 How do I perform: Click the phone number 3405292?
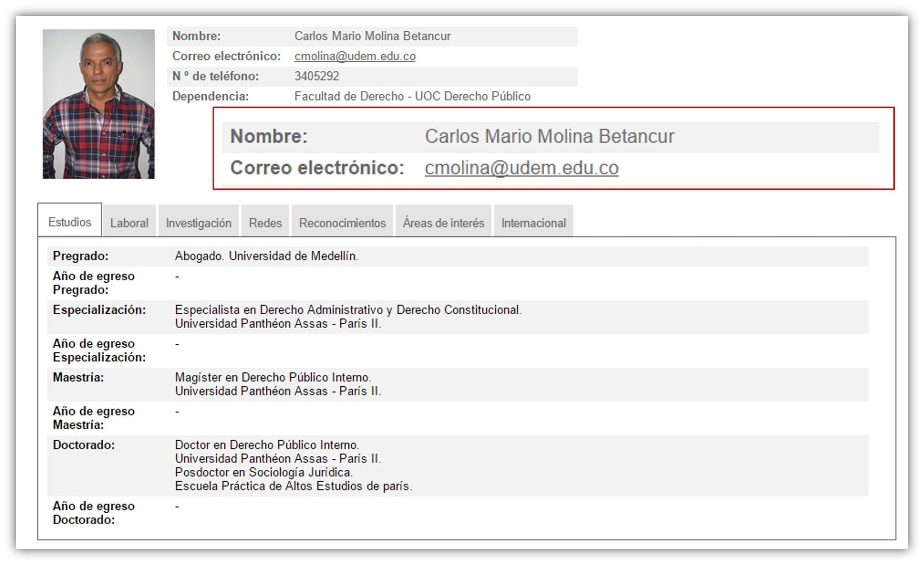point(317,76)
